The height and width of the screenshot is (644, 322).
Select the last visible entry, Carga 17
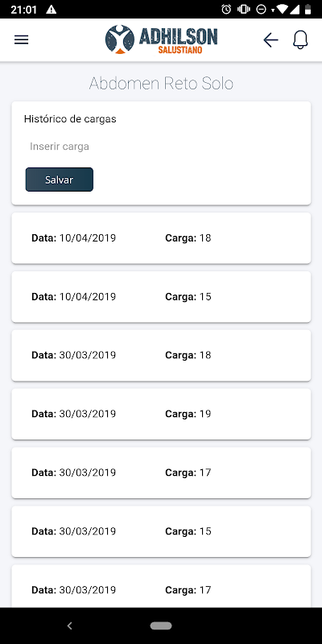[161, 586]
